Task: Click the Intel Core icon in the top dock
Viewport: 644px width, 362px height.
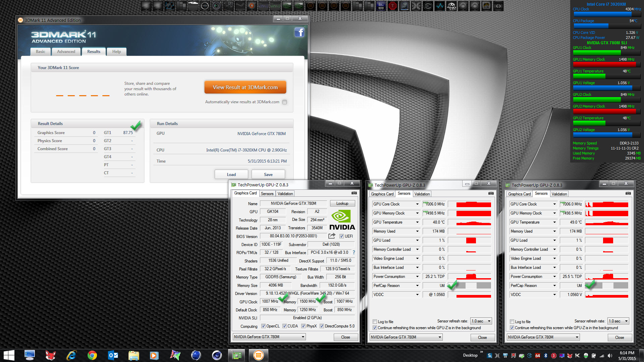Action: click(x=405, y=6)
